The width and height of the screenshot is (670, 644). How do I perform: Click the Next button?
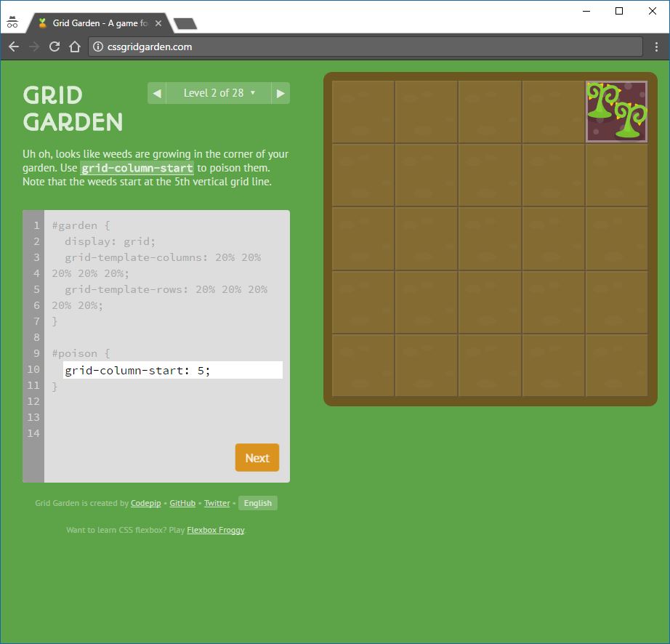(x=257, y=457)
